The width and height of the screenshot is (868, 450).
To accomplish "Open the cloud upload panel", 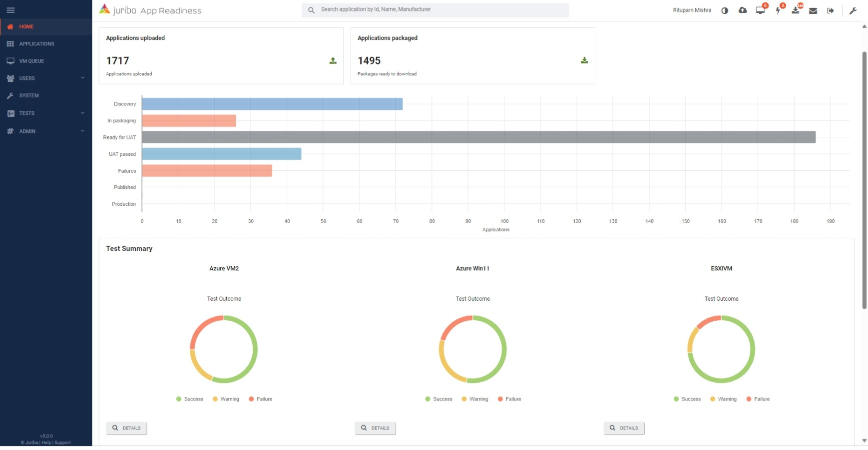I will pyautogui.click(x=743, y=10).
